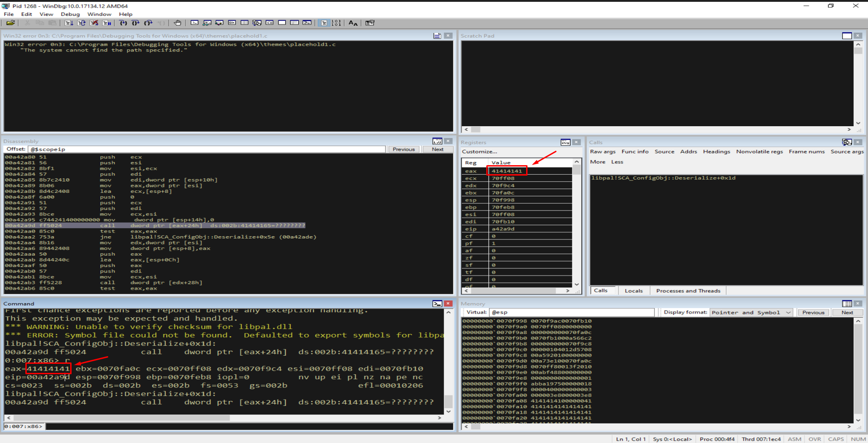This screenshot has height=443, width=868.
Task: Toggle Source mode on in toolbar
Action: 324,23
